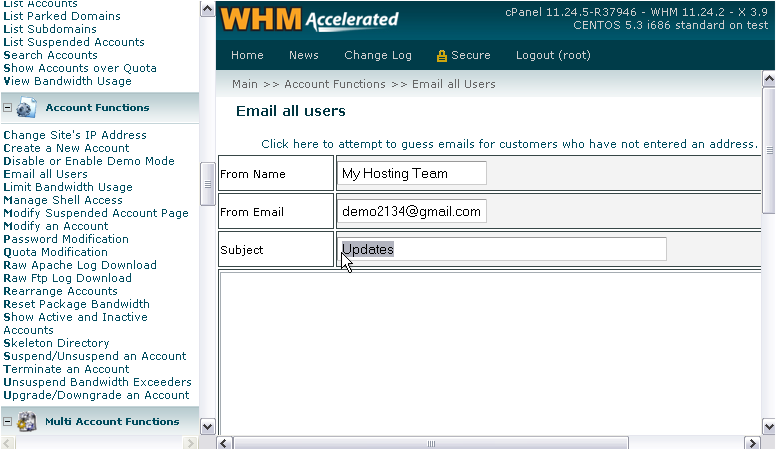The width and height of the screenshot is (776, 450).
Task: Open Upgrade/Downgrade an Account
Action: [x=97, y=395]
